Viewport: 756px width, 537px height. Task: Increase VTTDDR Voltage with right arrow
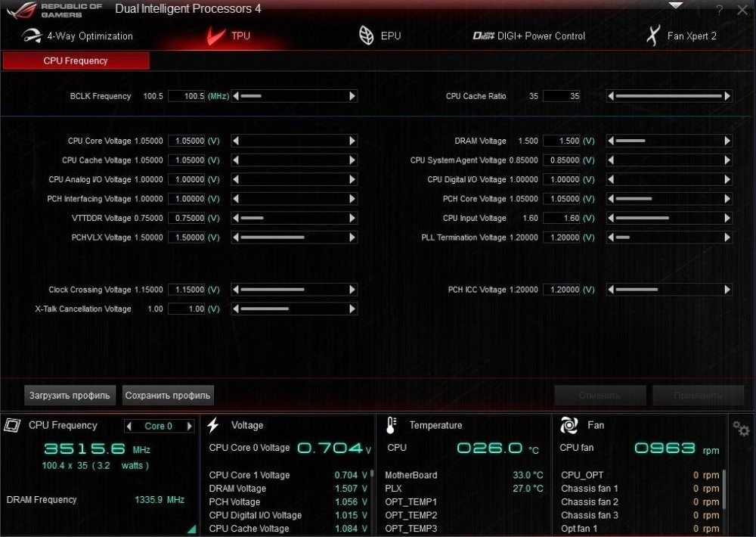(352, 218)
